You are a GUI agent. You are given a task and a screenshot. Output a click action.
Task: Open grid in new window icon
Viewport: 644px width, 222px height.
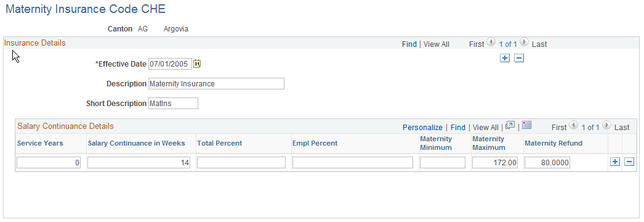coord(510,125)
